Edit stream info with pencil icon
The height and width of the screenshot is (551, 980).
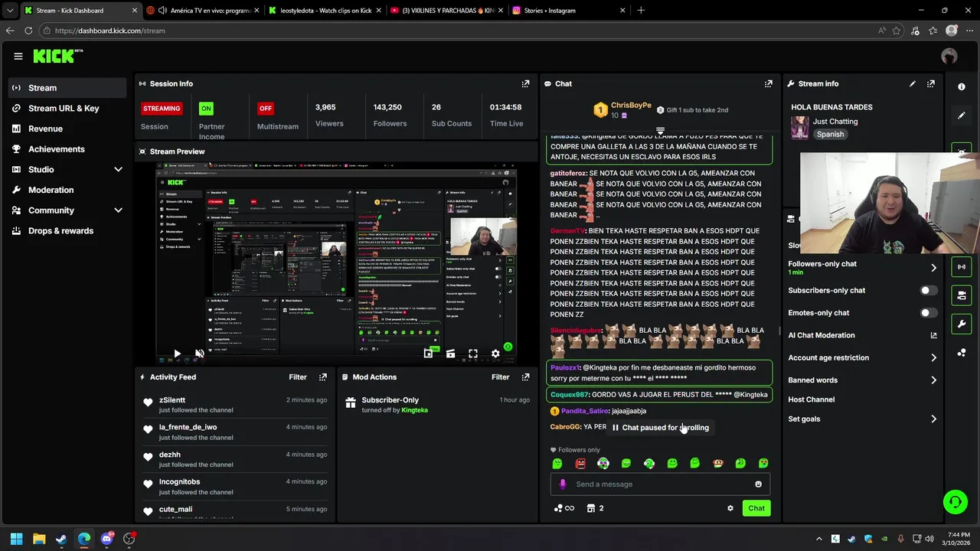pos(912,83)
